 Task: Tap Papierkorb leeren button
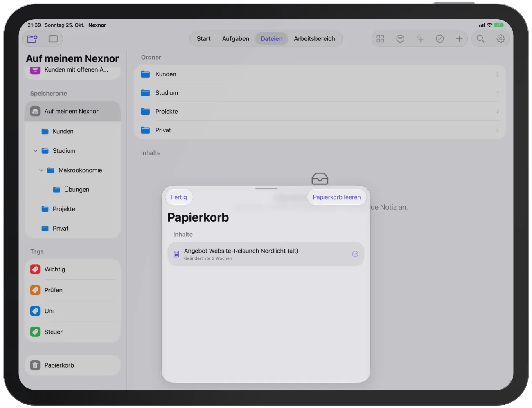(x=337, y=197)
